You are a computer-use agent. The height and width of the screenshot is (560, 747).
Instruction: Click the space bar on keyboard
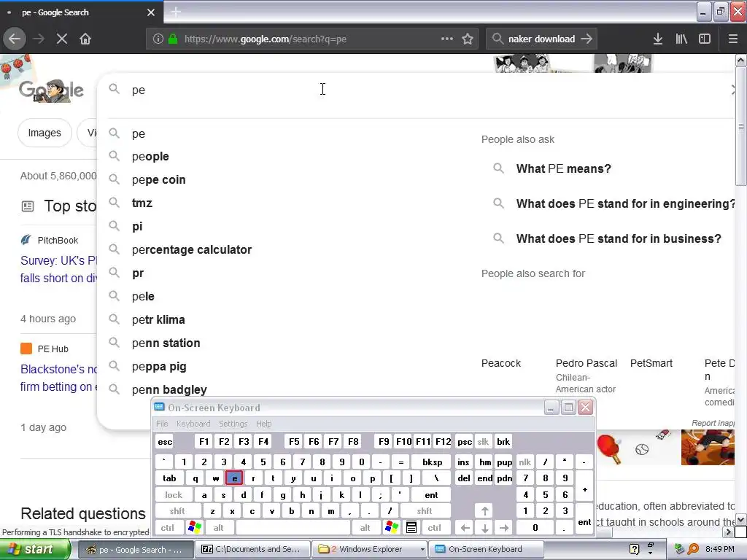point(293,528)
